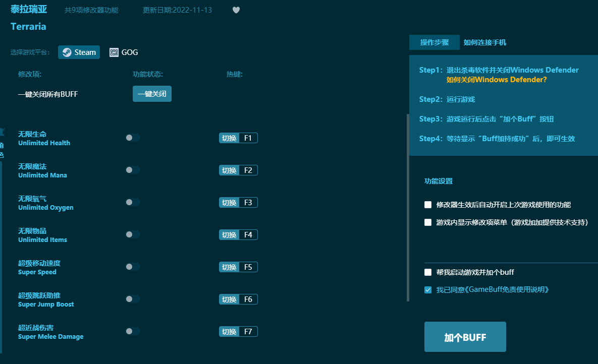This screenshot has width=598, height=364.
Task: Switch to 如何连接手机 tab
Action: [485, 42]
